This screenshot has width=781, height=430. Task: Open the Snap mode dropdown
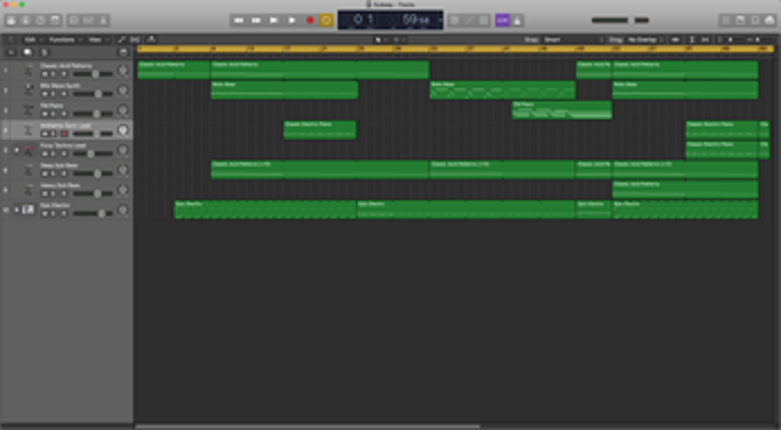pos(573,40)
